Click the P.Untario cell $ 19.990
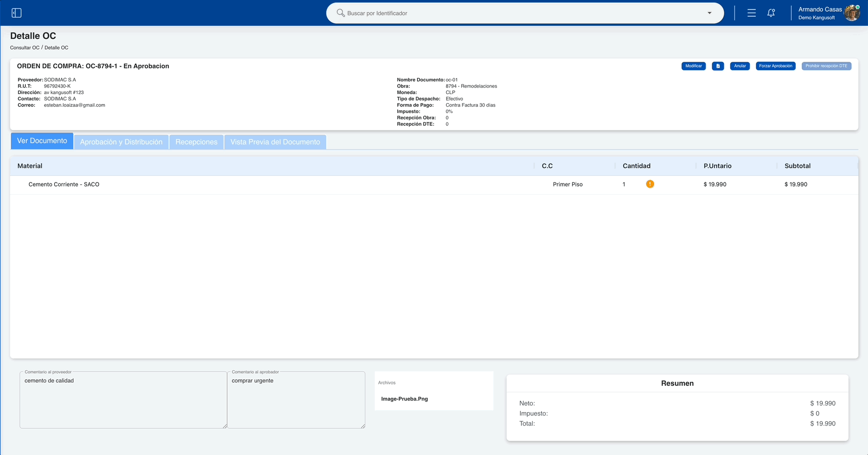Viewport: 868px width, 455px height. 715,185
